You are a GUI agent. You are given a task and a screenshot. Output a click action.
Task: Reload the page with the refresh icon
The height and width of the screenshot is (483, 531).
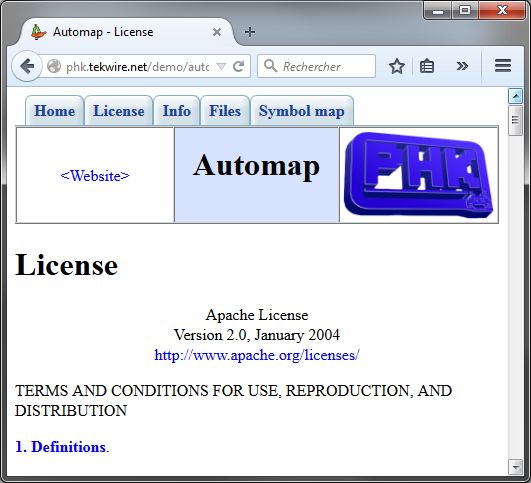pos(238,66)
